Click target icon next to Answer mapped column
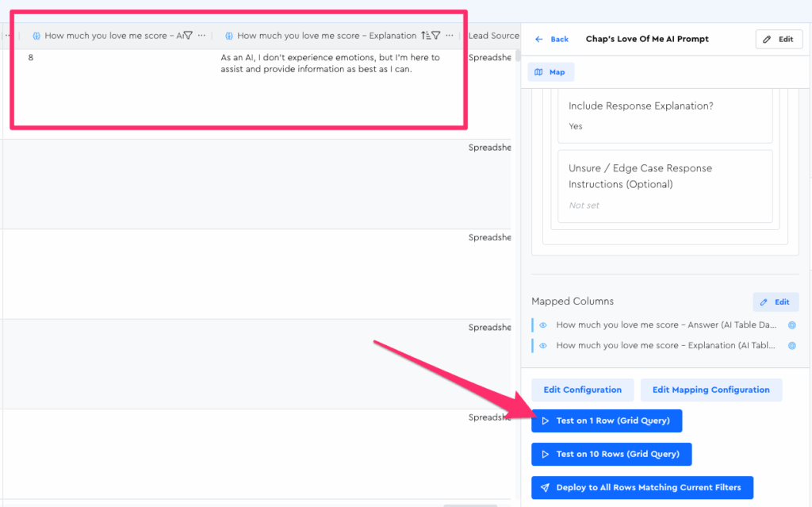The width and height of the screenshot is (812, 507). (791, 325)
